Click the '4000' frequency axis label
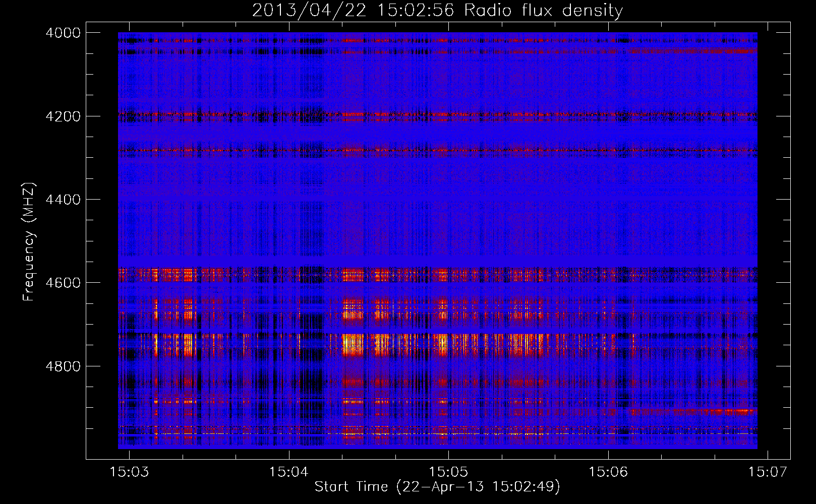 [x=63, y=33]
